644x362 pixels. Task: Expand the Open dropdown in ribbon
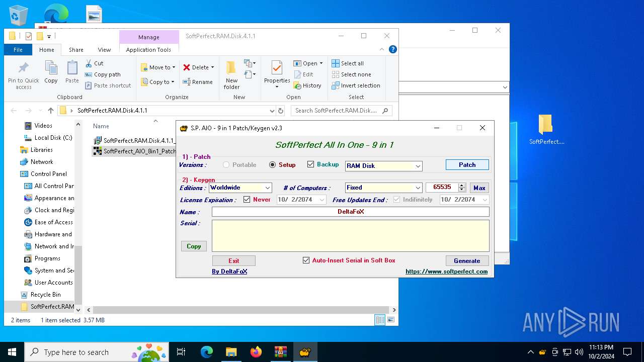point(321,63)
